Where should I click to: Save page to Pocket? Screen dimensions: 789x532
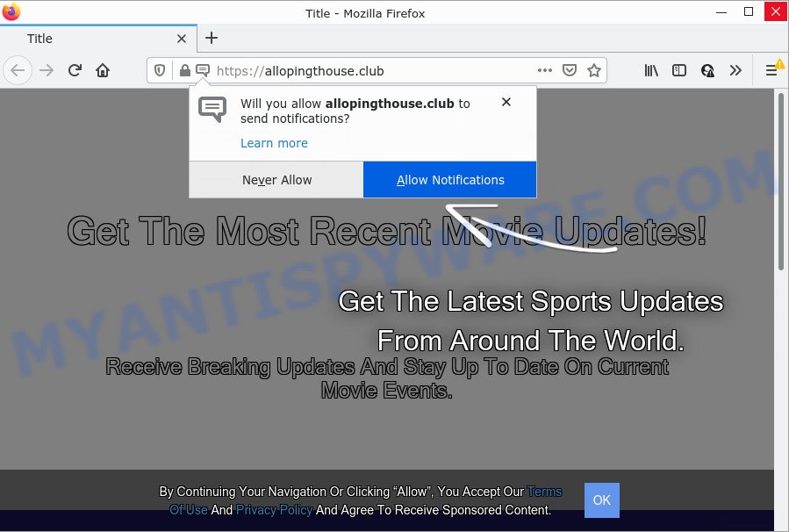click(x=569, y=70)
